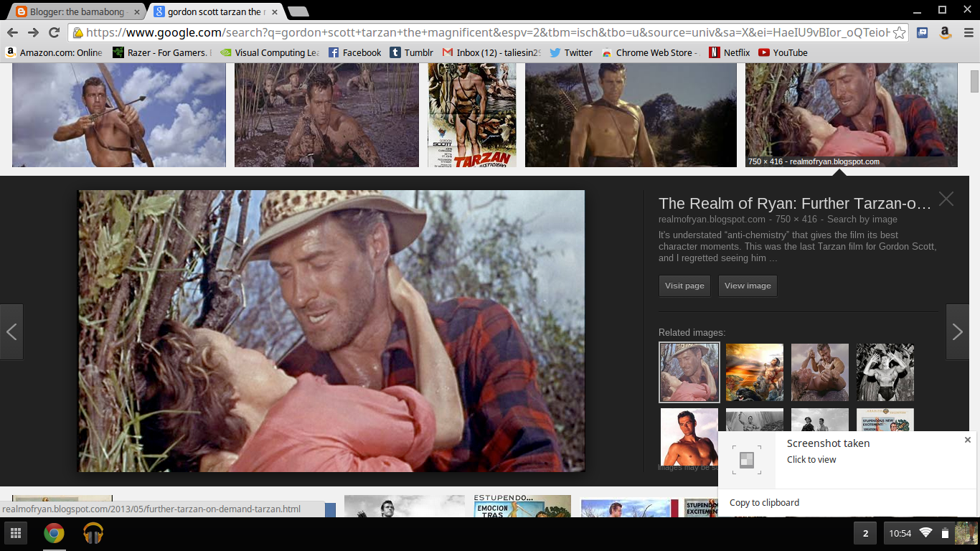Image resolution: width=980 pixels, height=551 pixels.
Task: Open the app launcher grid on the shelf
Action: tap(15, 533)
